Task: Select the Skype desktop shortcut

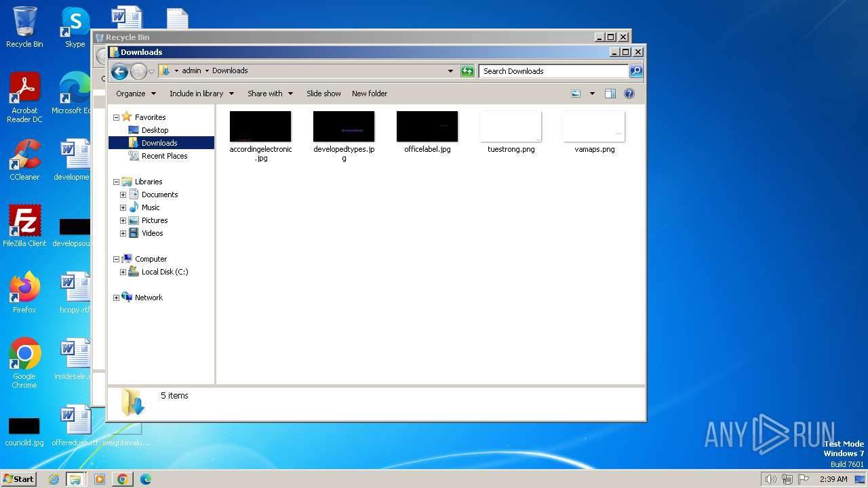Action: pos(75,27)
